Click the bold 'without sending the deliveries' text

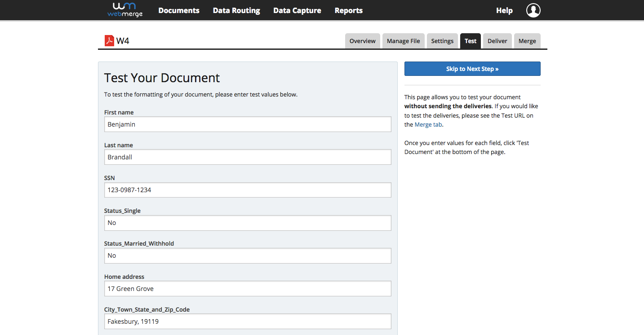coord(448,106)
